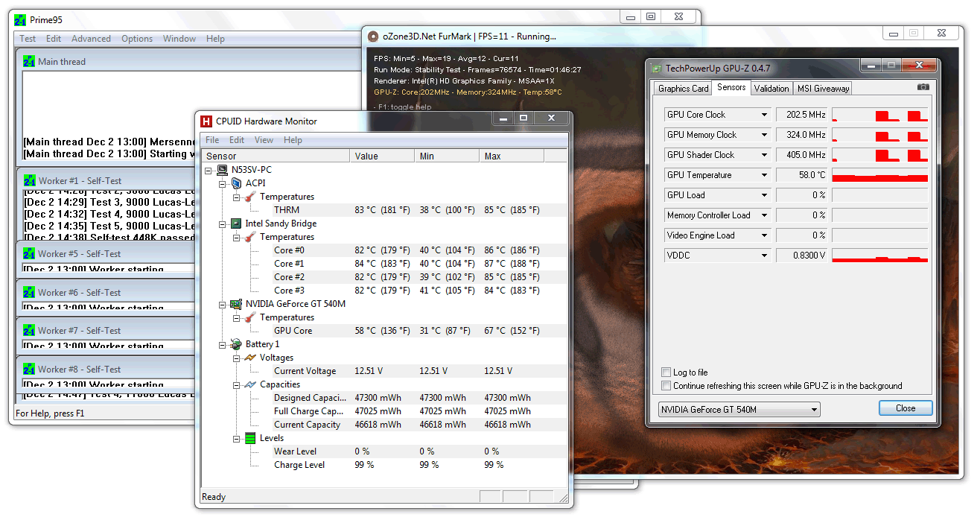The width and height of the screenshot is (980, 523).
Task: Click the Close button in GPU-Z
Action: (906, 408)
